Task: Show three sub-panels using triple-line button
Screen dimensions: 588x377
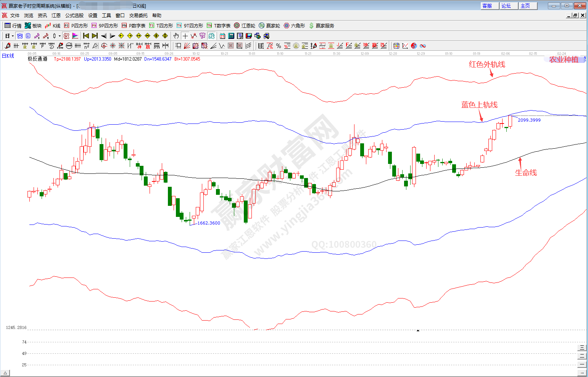Action: pyautogui.click(x=582, y=347)
